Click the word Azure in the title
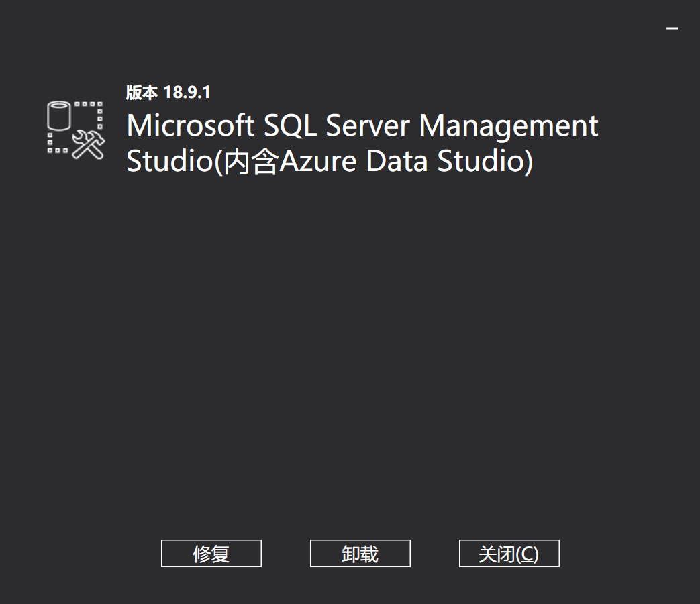The image size is (700, 604). (317, 162)
